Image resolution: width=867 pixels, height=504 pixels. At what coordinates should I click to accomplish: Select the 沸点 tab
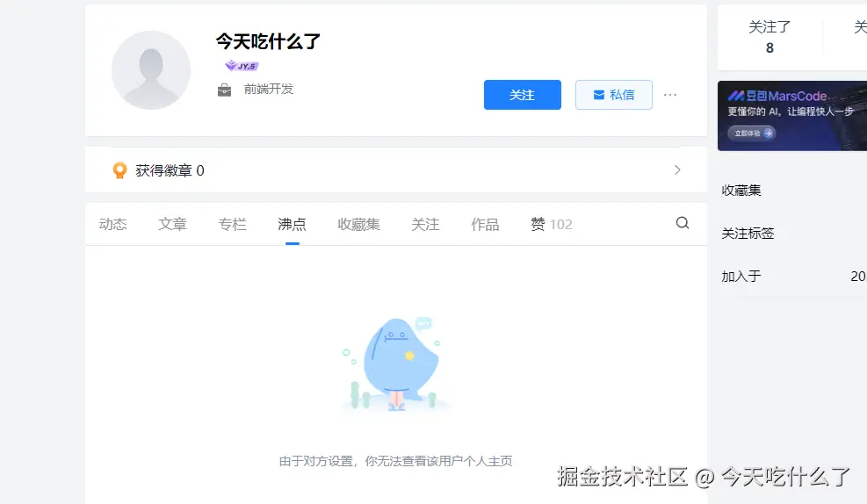pyautogui.click(x=292, y=224)
